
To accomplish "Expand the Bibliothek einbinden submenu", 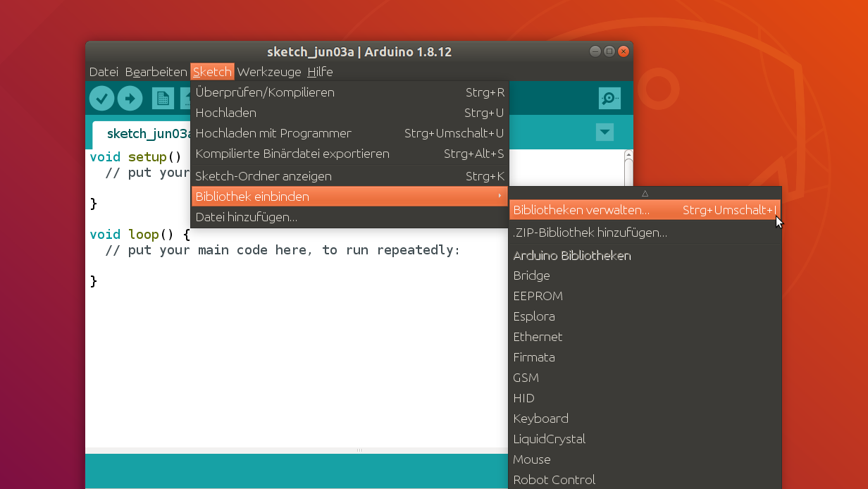I will tap(349, 197).
